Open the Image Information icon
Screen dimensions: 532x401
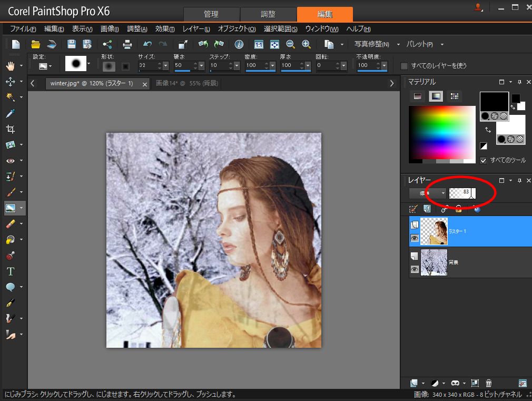239,44
